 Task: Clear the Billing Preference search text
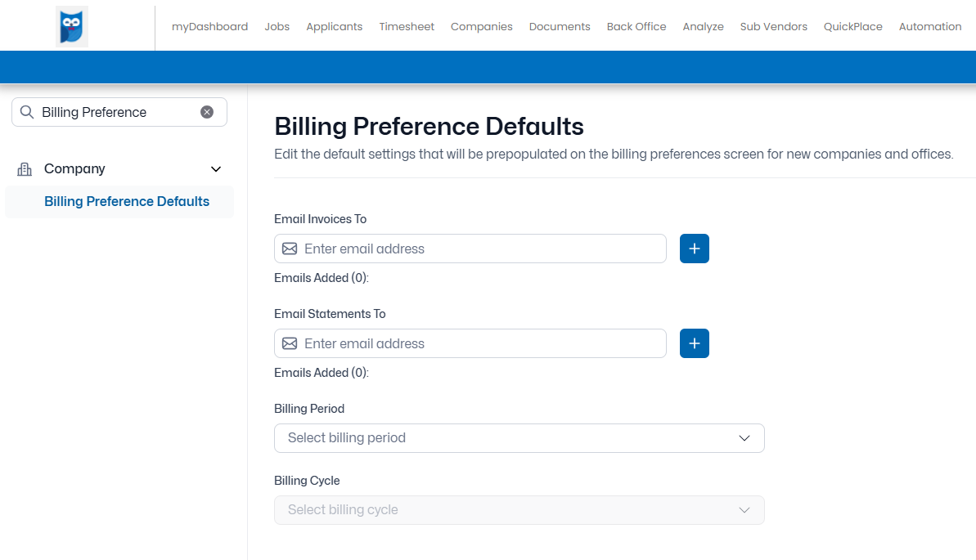pos(207,112)
